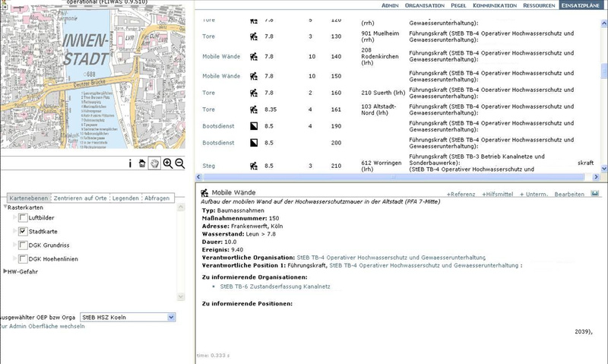Image resolution: width=608 pixels, height=364 pixels.
Task: Click the Bearbeiten link
Action: [569, 195]
